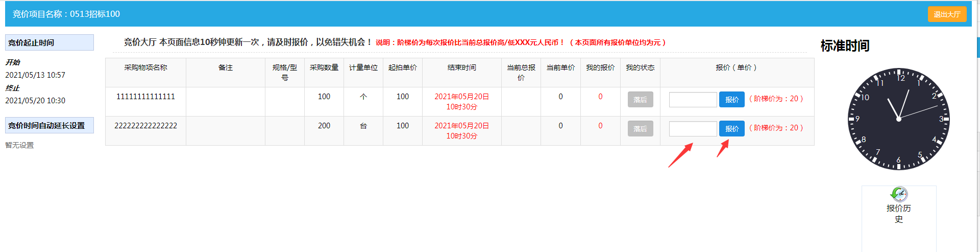Select the 竞价时间自动延长设置 panel header

point(50,125)
